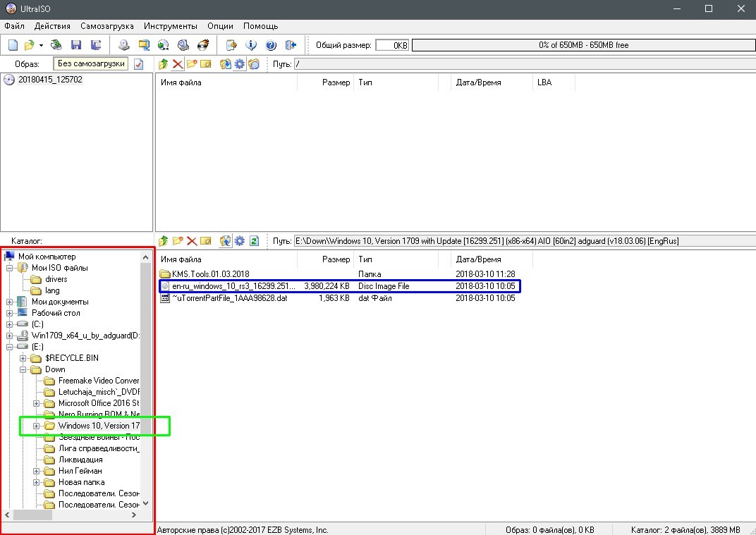
Task: Select the drivers folder in the tree
Action: [56, 279]
